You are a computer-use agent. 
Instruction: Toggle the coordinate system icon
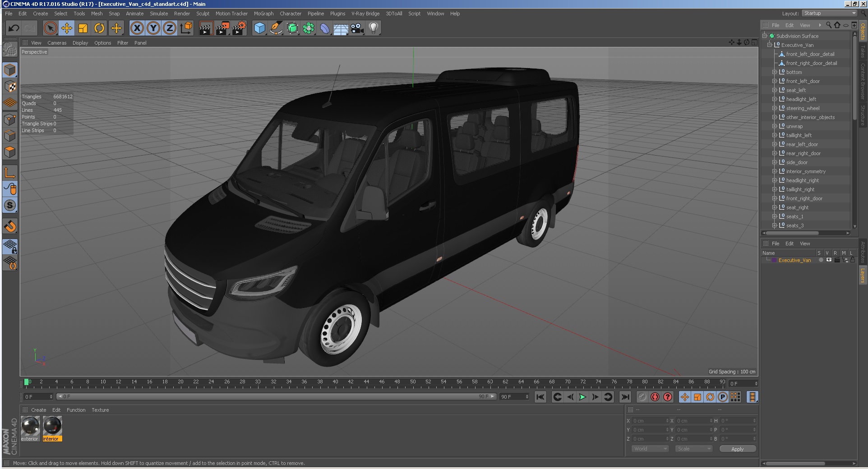coord(186,28)
